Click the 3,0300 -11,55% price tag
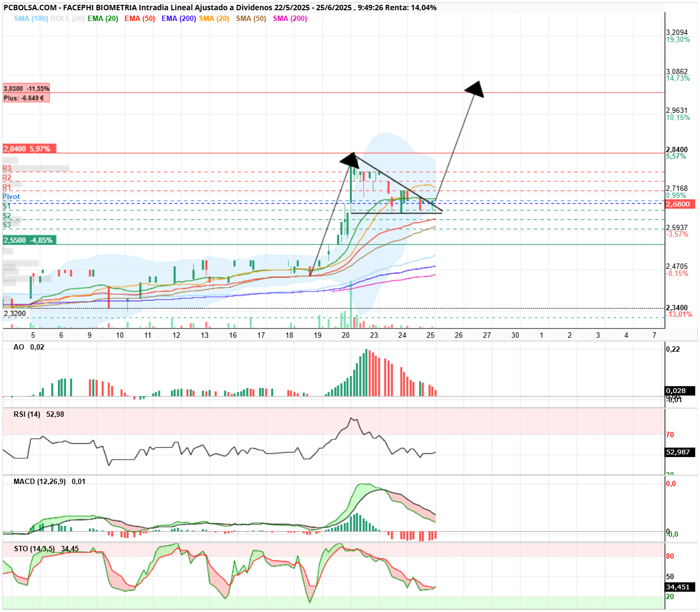 click(26, 88)
